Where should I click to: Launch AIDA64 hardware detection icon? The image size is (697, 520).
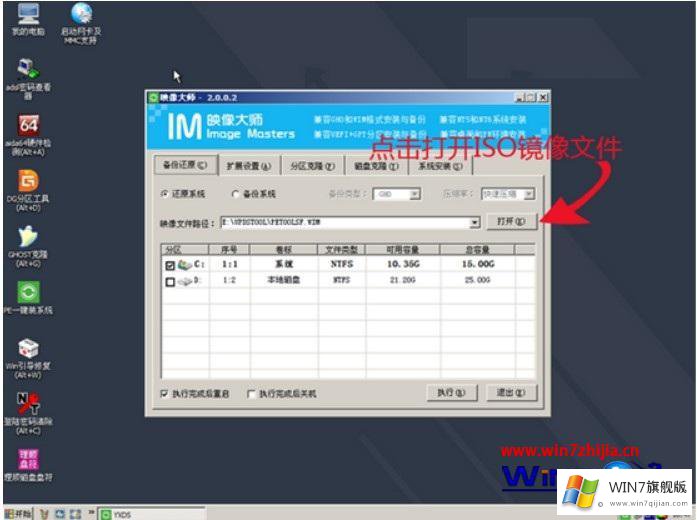point(28,134)
